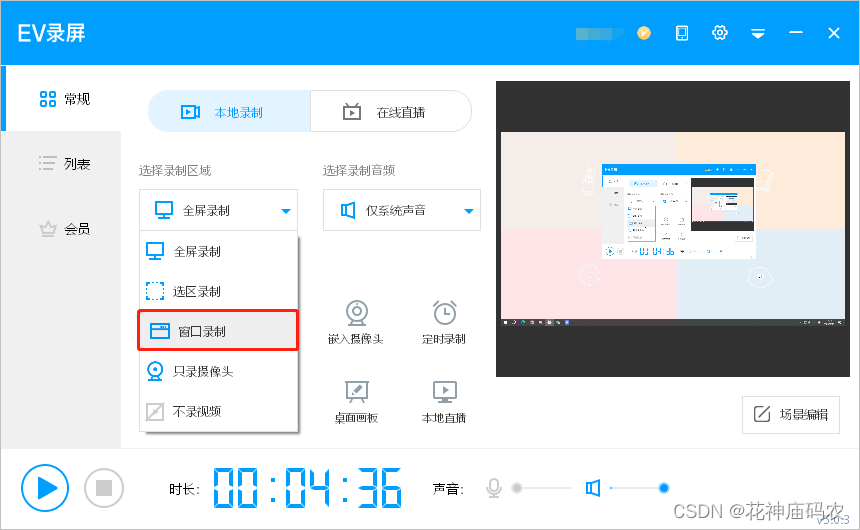Click the v5.0.3 version label

[833, 519]
